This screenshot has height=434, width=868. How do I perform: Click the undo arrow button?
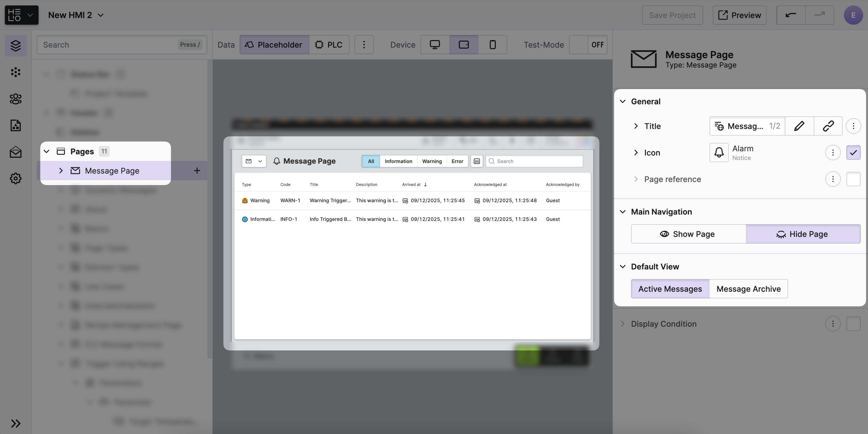point(791,15)
